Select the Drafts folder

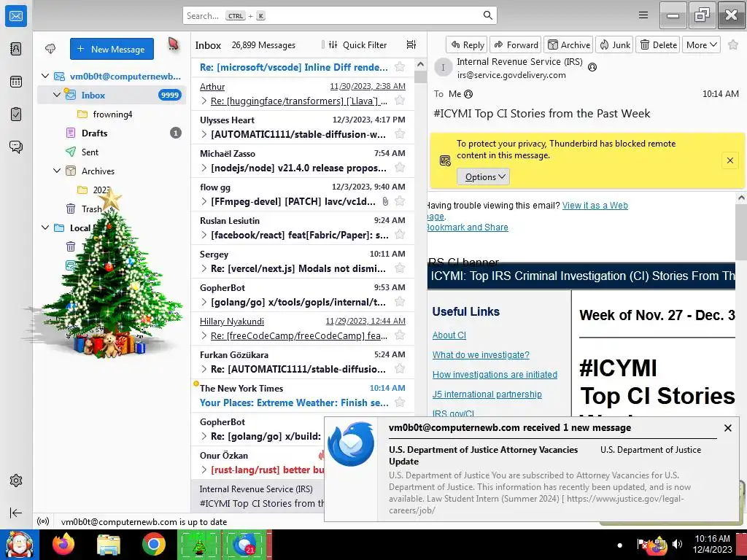click(112, 133)
